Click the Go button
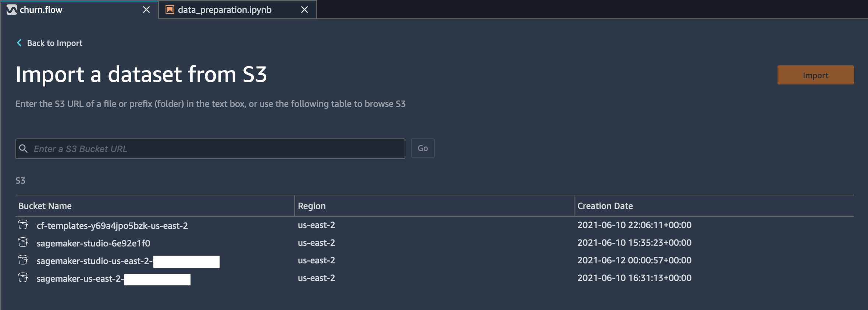This screenshot has height=310, width=868. [423, 148]
